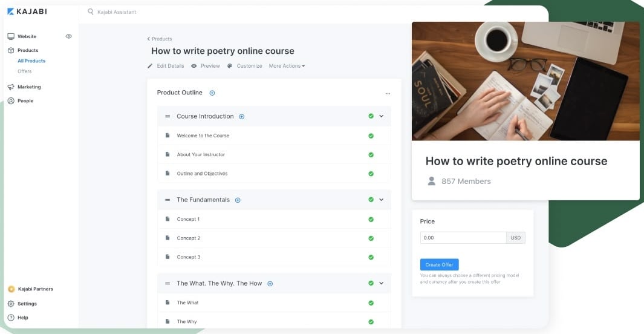Open the People menu item
This screenshot has height=334, width=644.
[x=25, y=100]
